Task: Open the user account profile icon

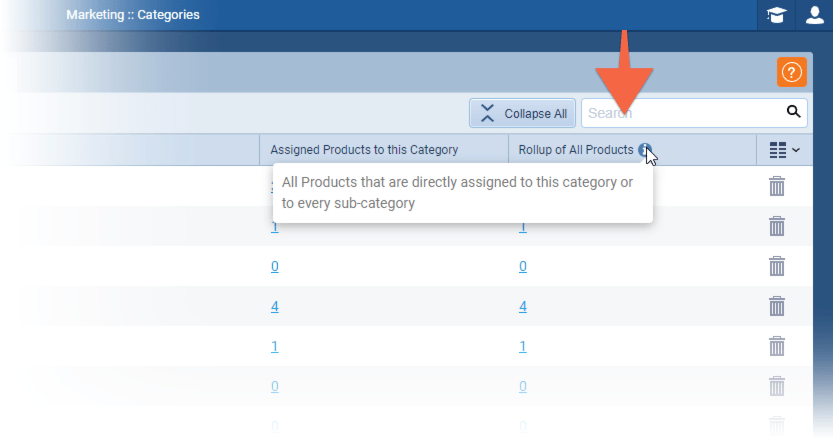Action: [815, 15]
